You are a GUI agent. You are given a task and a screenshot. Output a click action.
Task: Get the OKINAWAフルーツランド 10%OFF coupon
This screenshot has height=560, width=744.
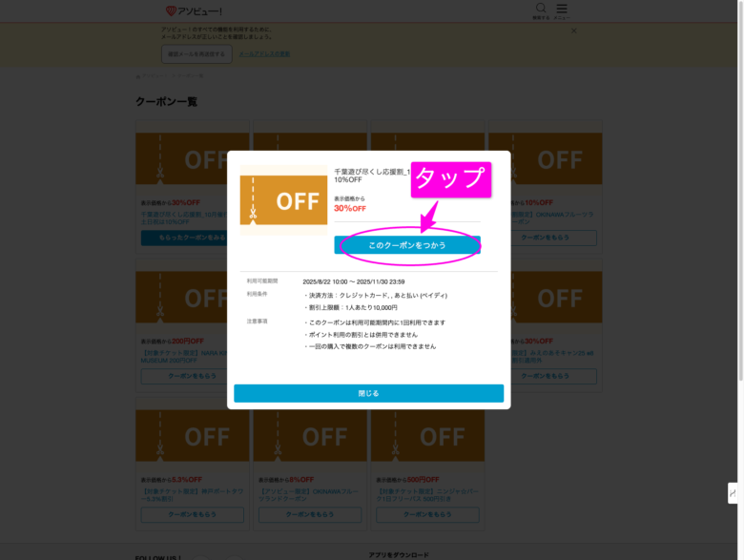pyautogui.click(x=553, y=238)
